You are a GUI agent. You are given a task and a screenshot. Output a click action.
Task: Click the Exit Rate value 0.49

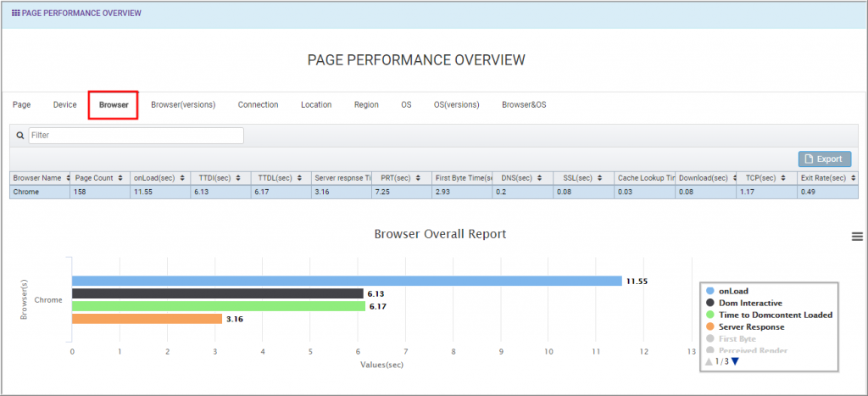point(827,192)
